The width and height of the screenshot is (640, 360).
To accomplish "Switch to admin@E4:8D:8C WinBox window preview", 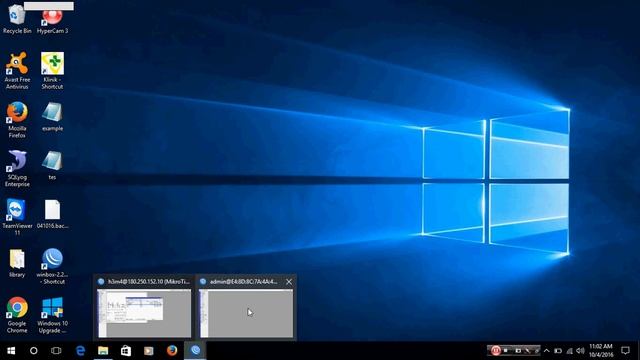I will (246, 313).
